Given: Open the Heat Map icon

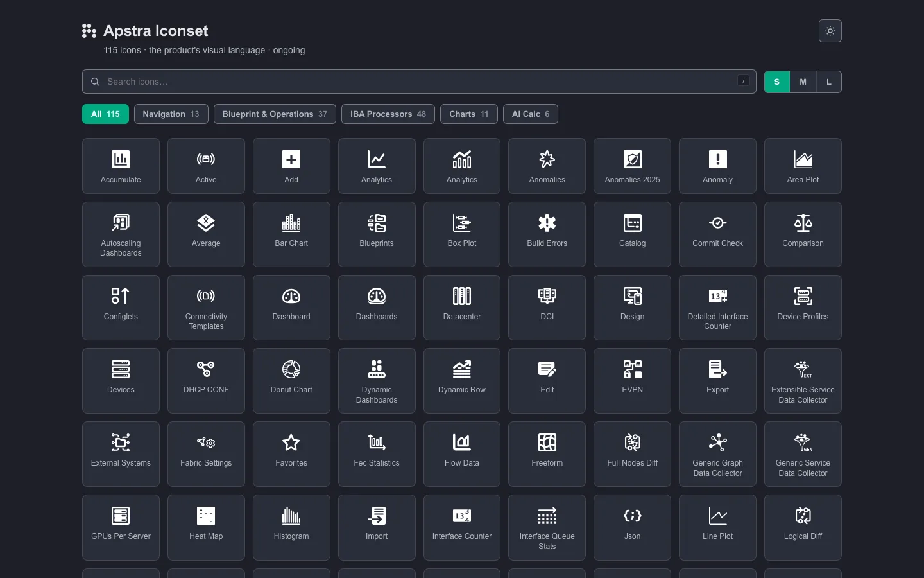Looking at the screenshot, I should pos(206,527).
